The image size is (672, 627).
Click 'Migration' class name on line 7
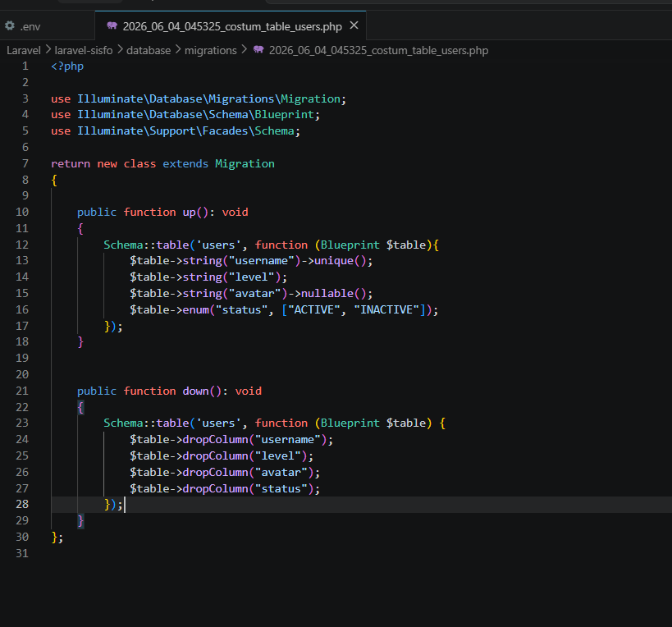point(245,163)
